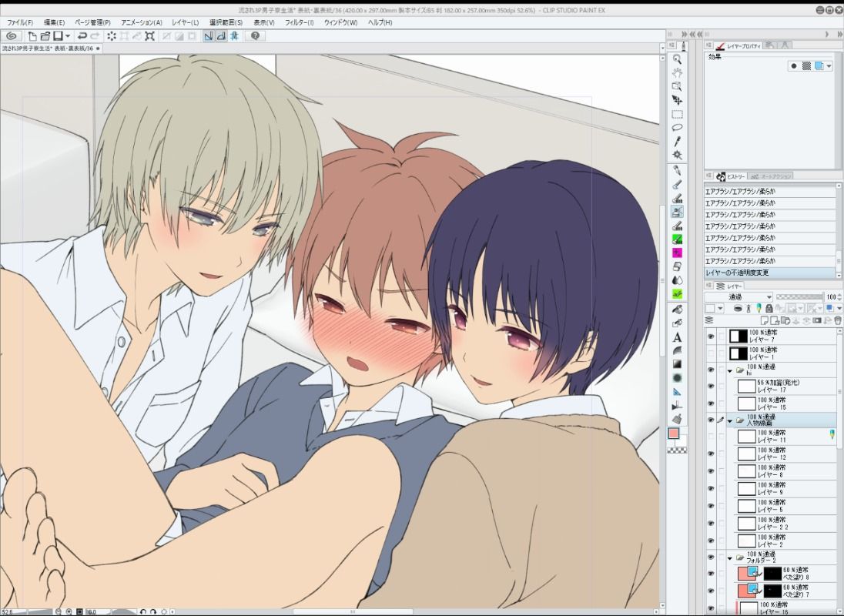Toggle snap to grid icon
Viewport: 844px width, 616px height.
(235, 36)
